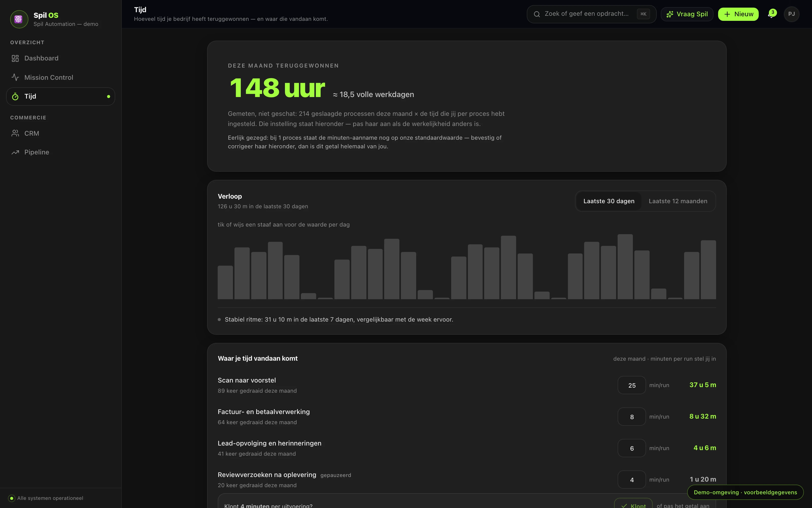Click the Pipeline trend-arrow icon

pyautogui.click(x=15, y=152)
